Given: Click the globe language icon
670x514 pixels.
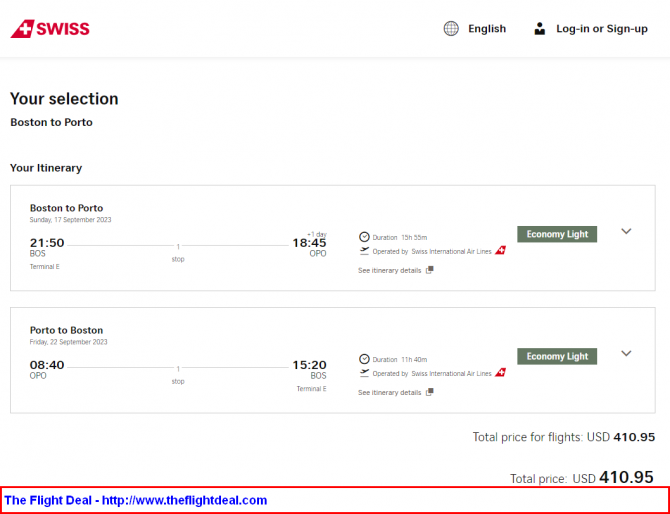Looking at the screenshot, I should click(451, 29).
